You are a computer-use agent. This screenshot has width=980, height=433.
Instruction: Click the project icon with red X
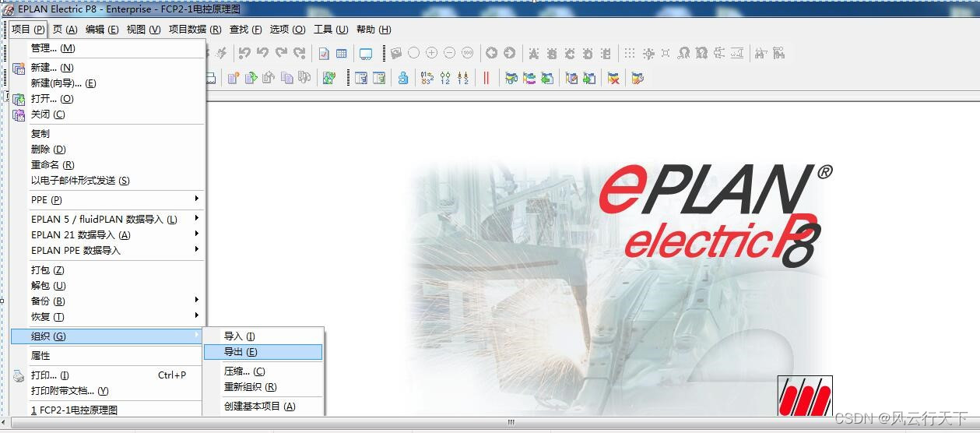pyautogui.click(x=613, y=78)
